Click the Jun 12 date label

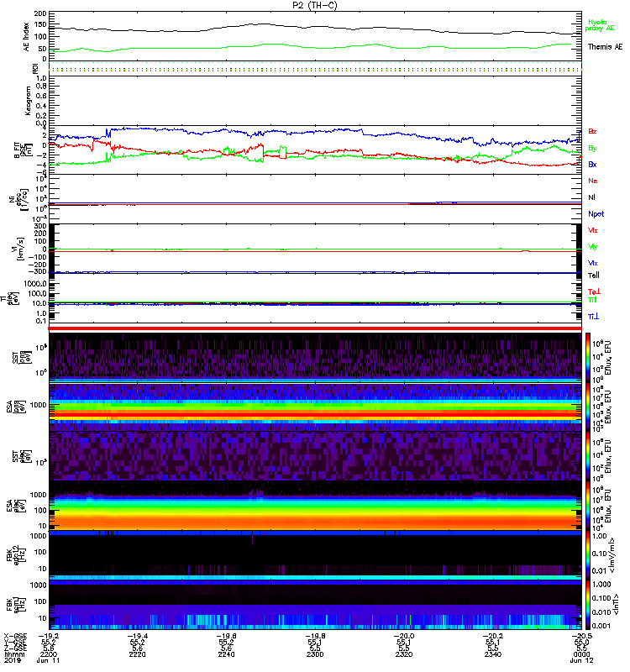[x=581, y=660]
